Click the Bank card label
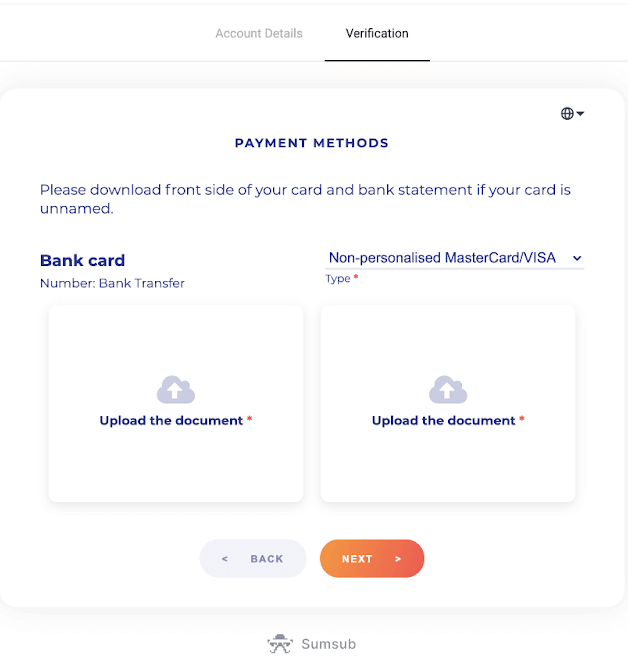Screen dimensions: 628x657 tap(82, 261)
